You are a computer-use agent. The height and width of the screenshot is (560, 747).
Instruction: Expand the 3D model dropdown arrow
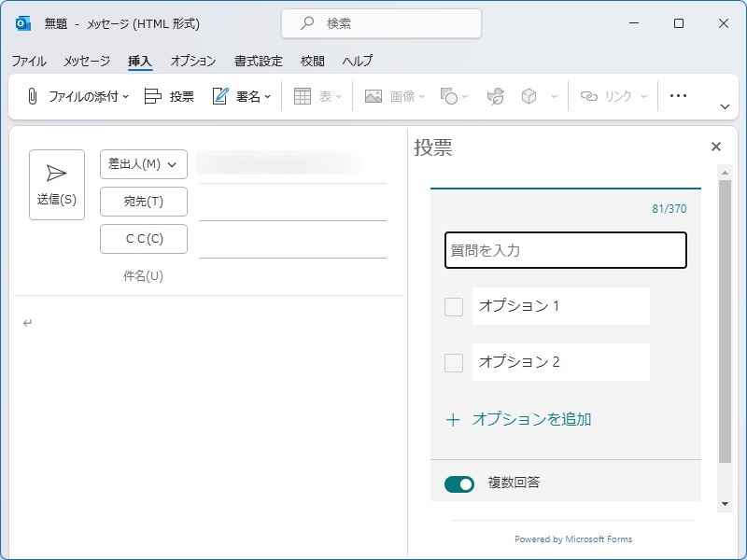tap(554, 97)
